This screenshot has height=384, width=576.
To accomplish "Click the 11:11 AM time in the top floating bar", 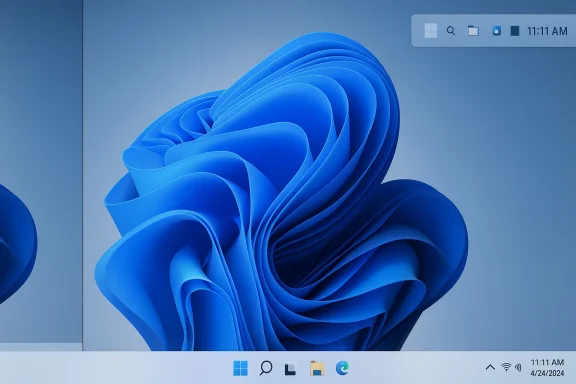I will click(x=547, y=31).
